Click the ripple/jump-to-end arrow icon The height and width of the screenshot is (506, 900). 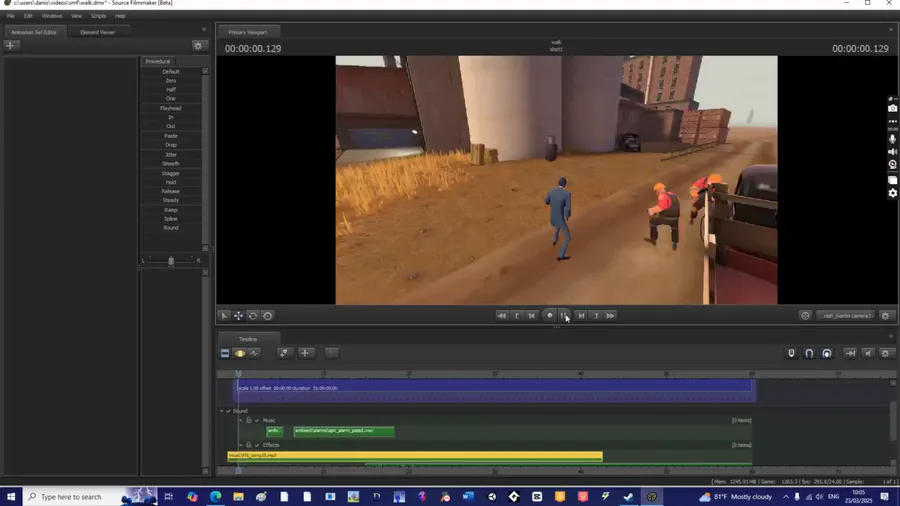(851, 353)
